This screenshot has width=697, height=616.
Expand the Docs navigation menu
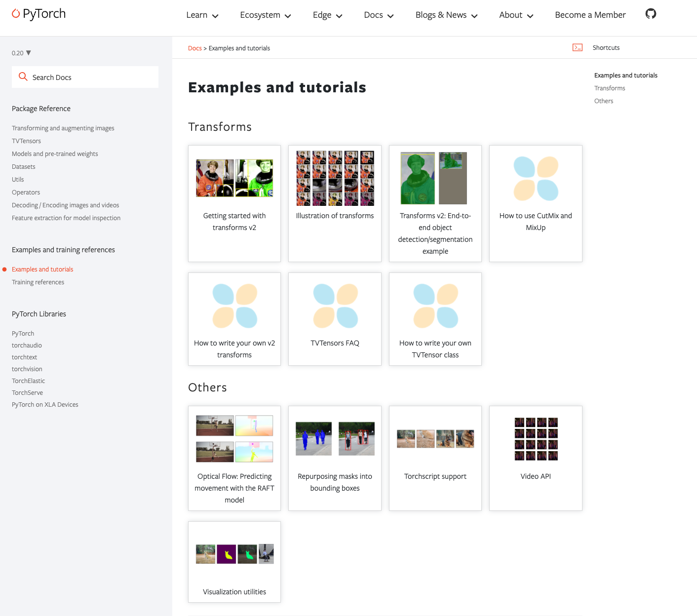click(379, 15)
